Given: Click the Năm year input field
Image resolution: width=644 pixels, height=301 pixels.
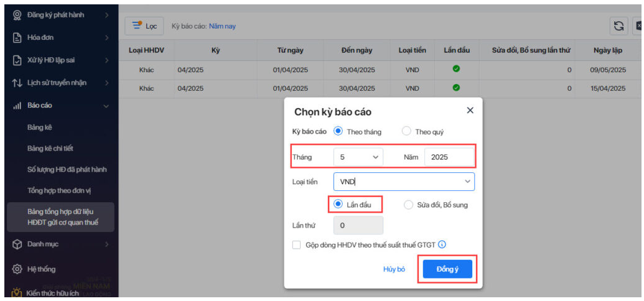Looking at the screenshot, I should coord(449,157).
